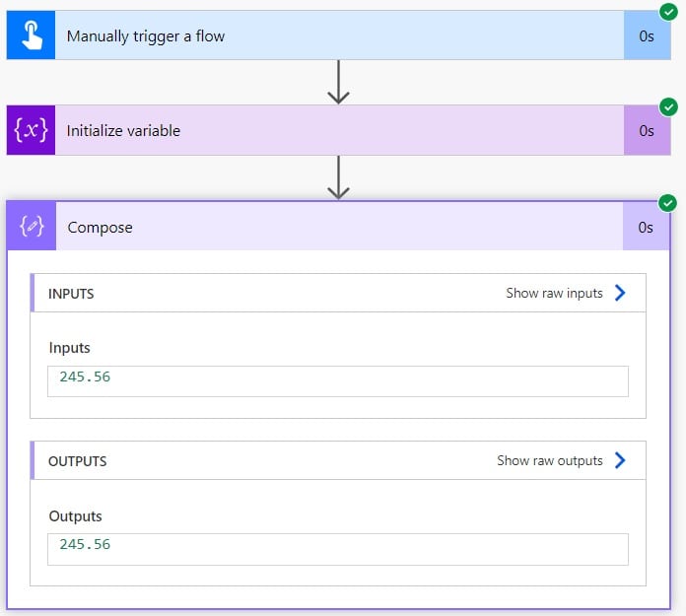Select the INPUTS section header

(71, 294)
